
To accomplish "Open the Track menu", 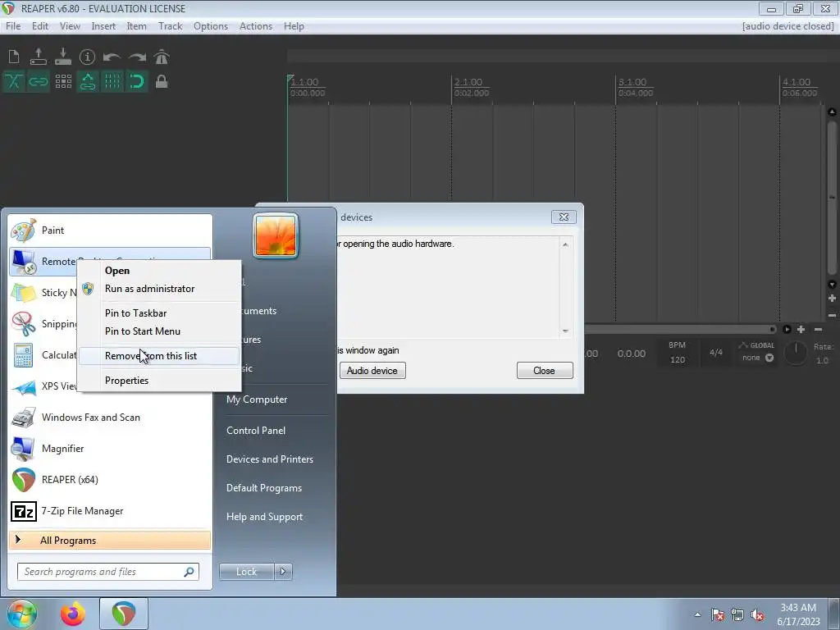I will (x=171, y=26).
